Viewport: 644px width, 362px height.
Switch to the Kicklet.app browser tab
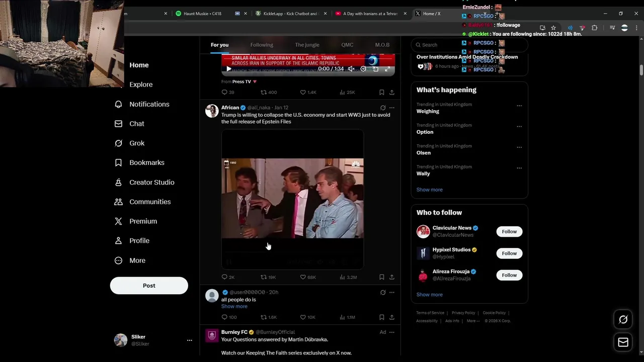pyautogui.click(x=291, y=14)
